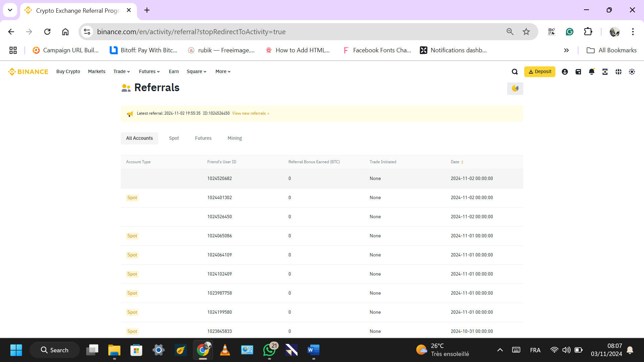Expand the Futures header dropdown
This screenshot has height=362, width=644.
coord(149,72)
